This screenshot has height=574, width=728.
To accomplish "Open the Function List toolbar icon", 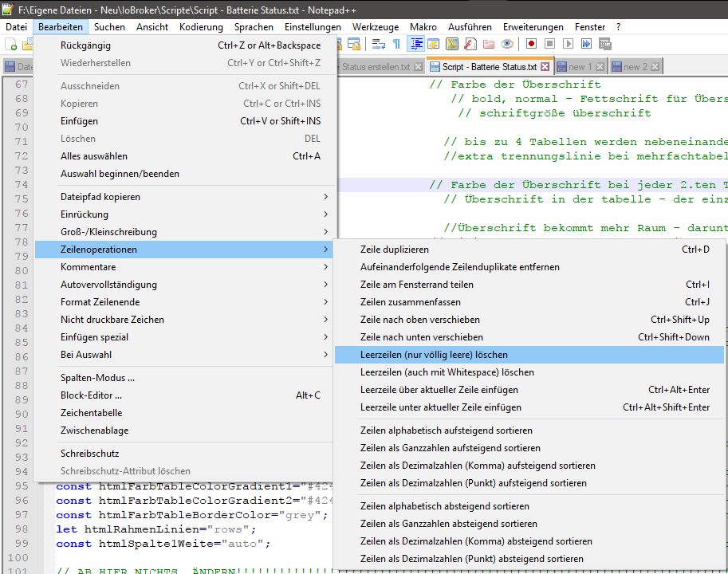I will click(470, 44).
